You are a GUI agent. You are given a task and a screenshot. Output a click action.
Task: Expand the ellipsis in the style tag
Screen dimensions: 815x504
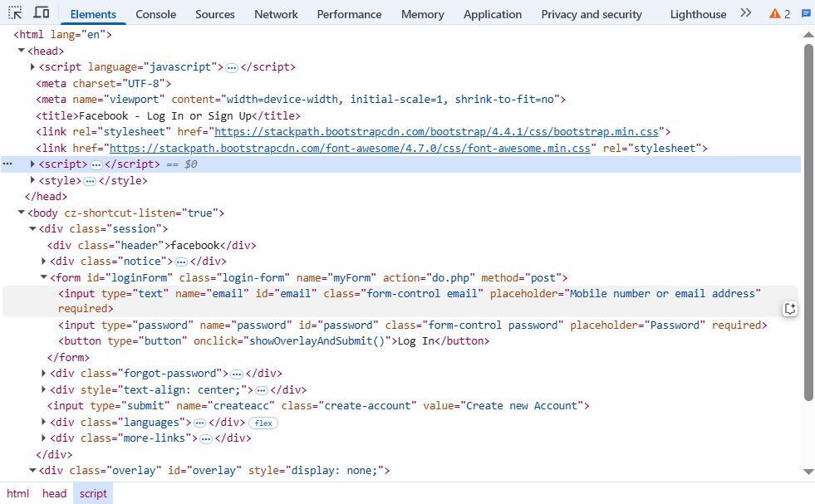[x=90, y=181]
